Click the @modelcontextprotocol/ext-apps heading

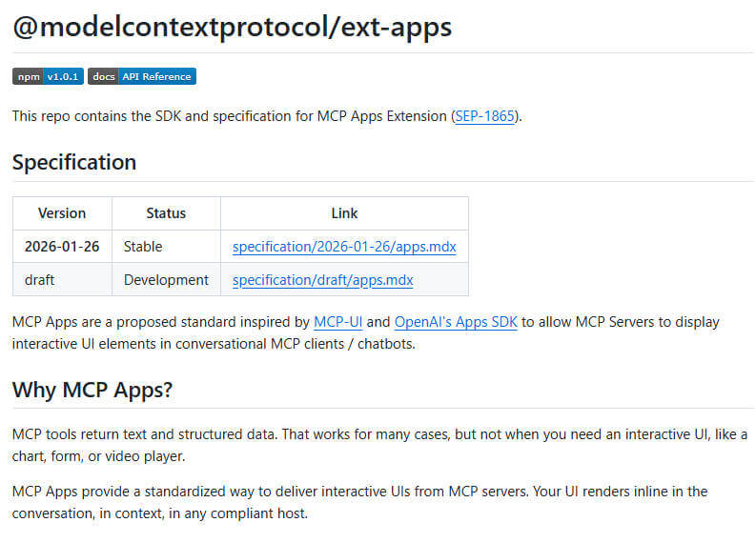pyautogui.click(x=233, y=27)
